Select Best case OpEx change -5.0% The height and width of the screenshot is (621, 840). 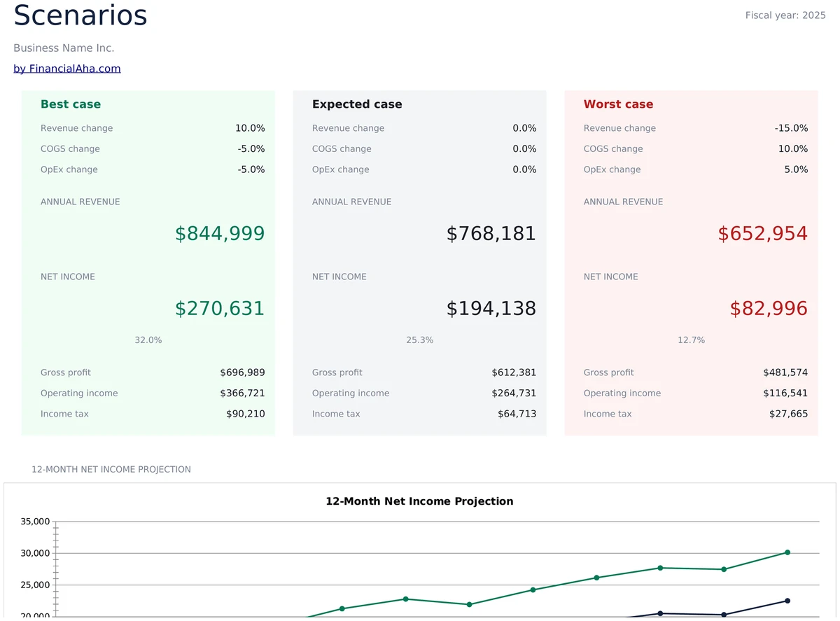(251, 169)
